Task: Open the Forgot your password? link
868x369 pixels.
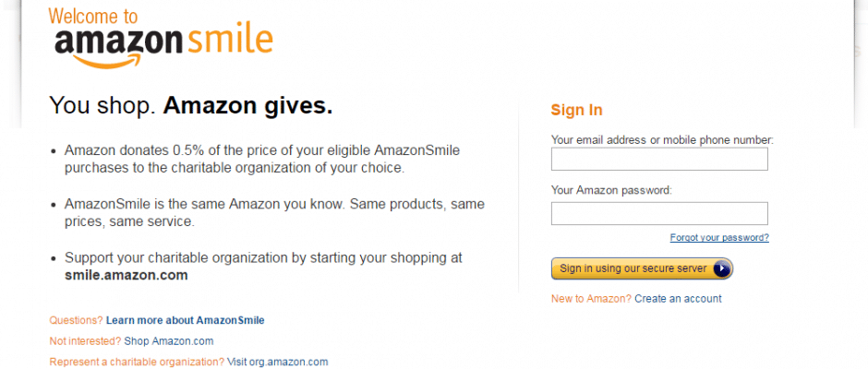Action: click(719, 238)
